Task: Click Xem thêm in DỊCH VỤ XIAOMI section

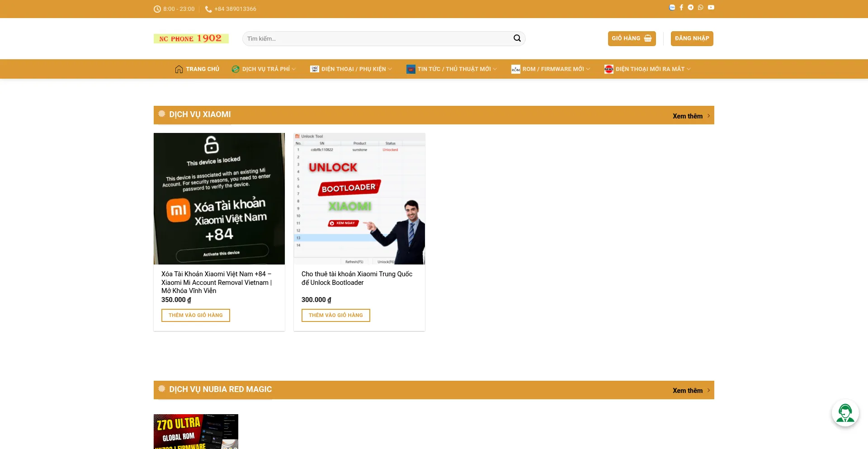Action: 691,116
